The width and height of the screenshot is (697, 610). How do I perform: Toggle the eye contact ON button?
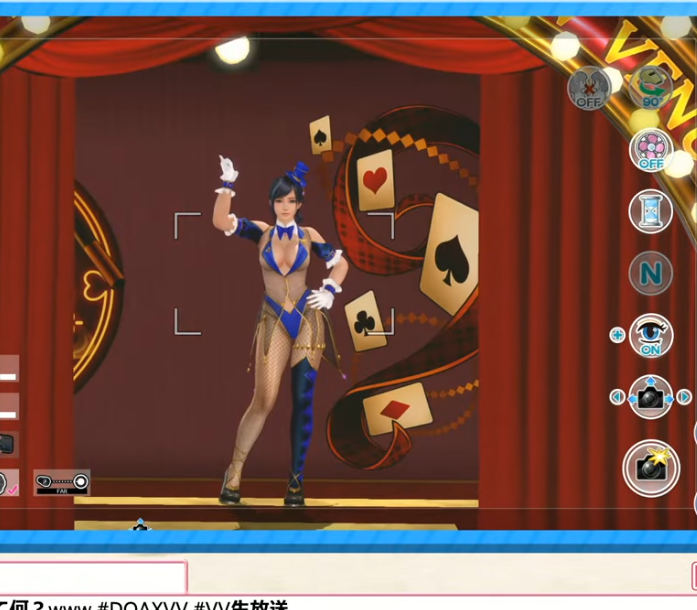coord(651,335)
